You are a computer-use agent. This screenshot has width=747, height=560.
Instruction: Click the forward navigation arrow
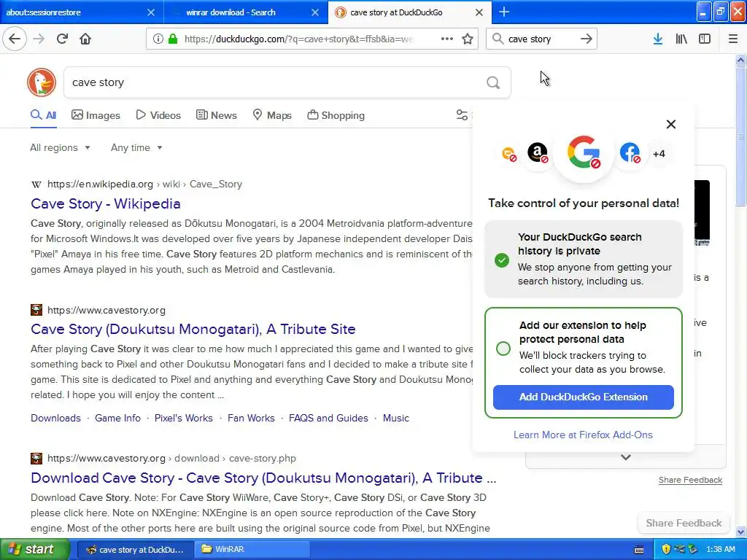coord(39,39)
